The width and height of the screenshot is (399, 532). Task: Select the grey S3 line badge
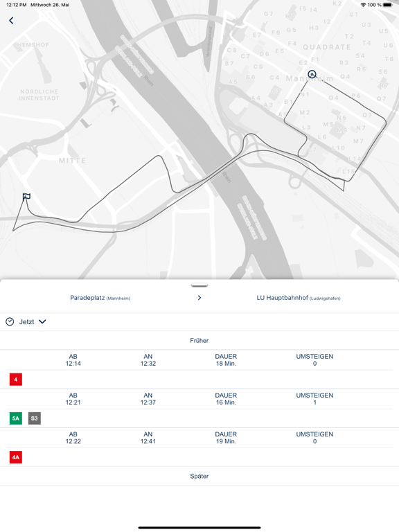[34, 418]
